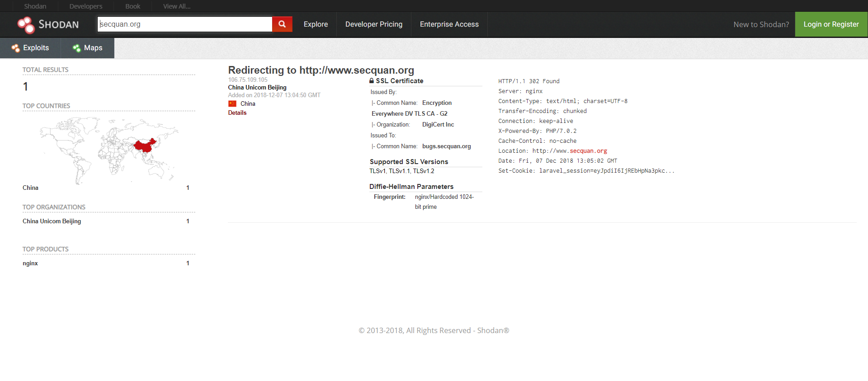Click IP address 106.75.109.105
This screenshot has height=381, width=868.
[x=248, y=80]
